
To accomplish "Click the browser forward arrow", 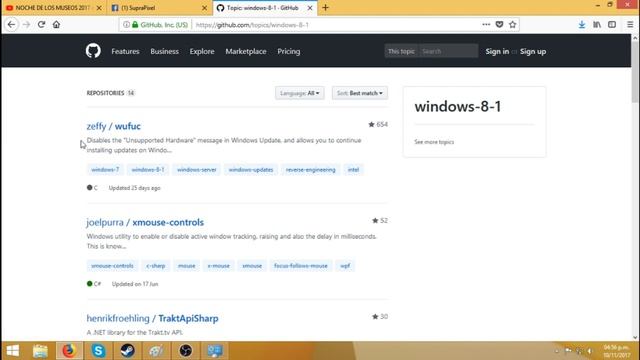I will pyautogui.click(x=27, y=24).
